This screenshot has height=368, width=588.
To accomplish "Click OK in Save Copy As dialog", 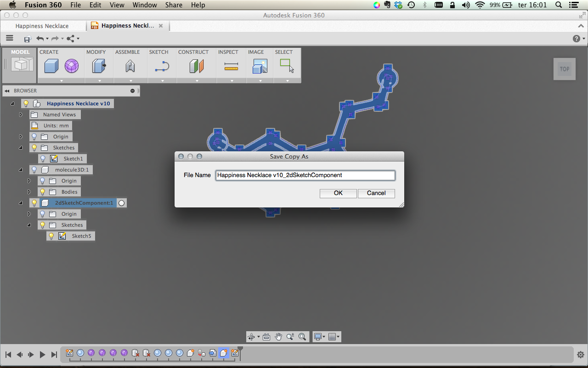I will pyautogui.click(x=338, y=193).
